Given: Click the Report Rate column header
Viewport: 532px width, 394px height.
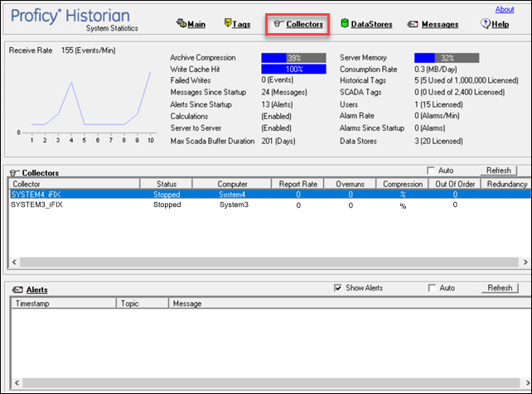Looking at the screenshot, I should [297, 184].
